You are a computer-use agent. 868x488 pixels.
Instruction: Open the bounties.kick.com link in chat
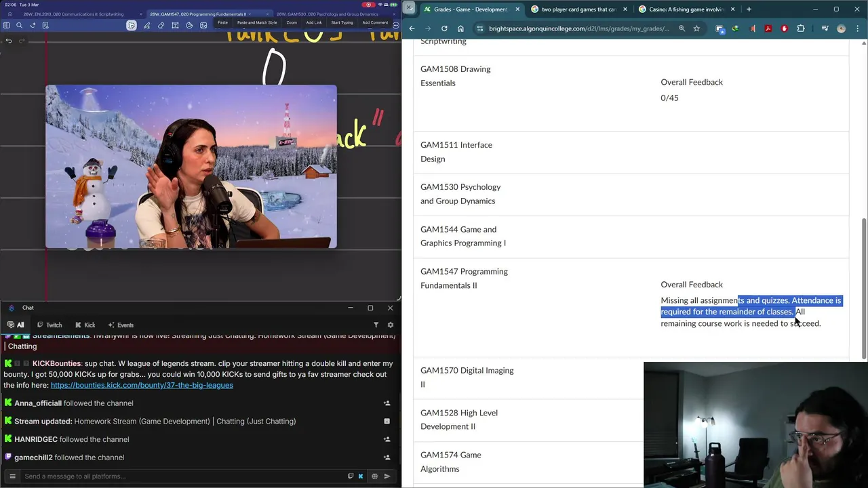142,385
